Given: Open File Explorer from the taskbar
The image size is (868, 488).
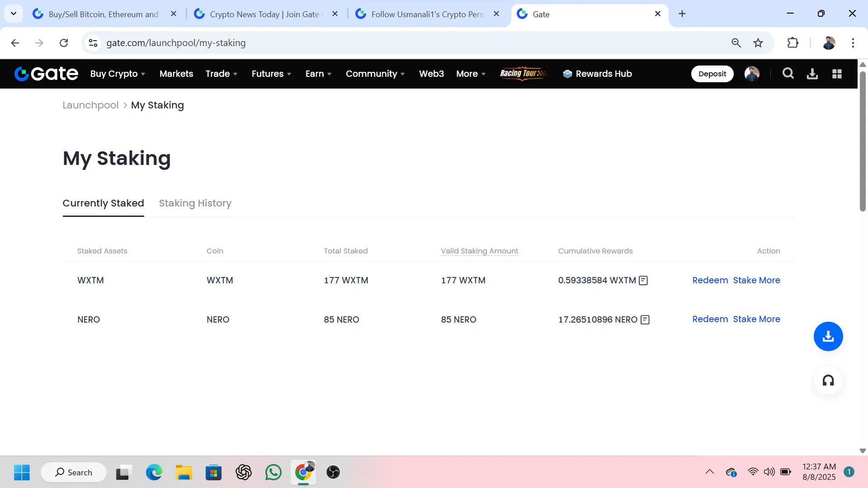Looking at the screenshot, I should click(x=184, y=472).
